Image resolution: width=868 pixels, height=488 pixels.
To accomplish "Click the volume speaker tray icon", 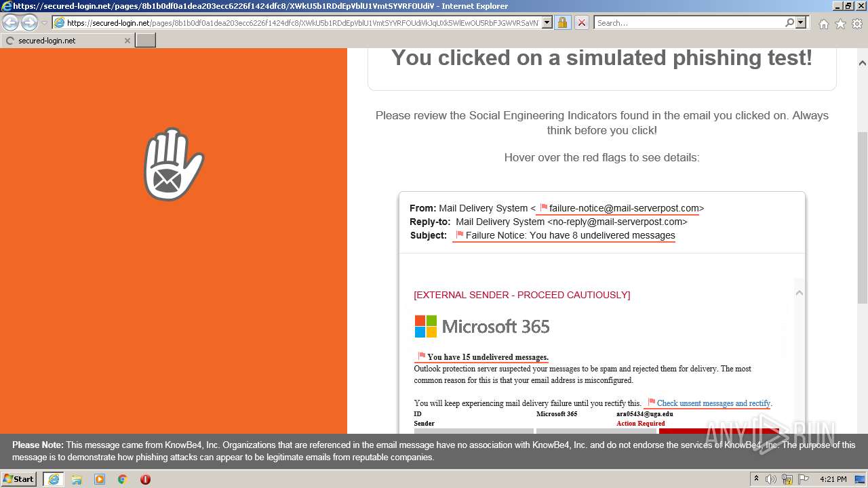I will 771,479.
